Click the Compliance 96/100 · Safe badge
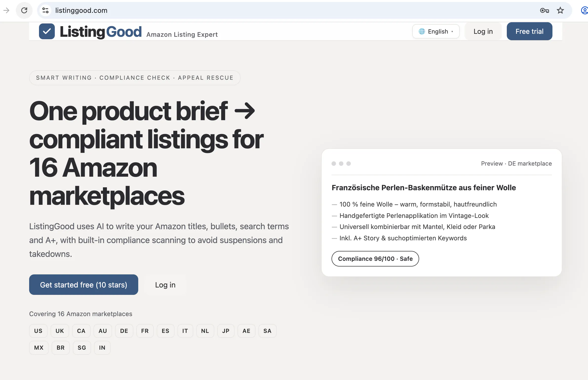 pyautogui.click(x=375, y=259)
